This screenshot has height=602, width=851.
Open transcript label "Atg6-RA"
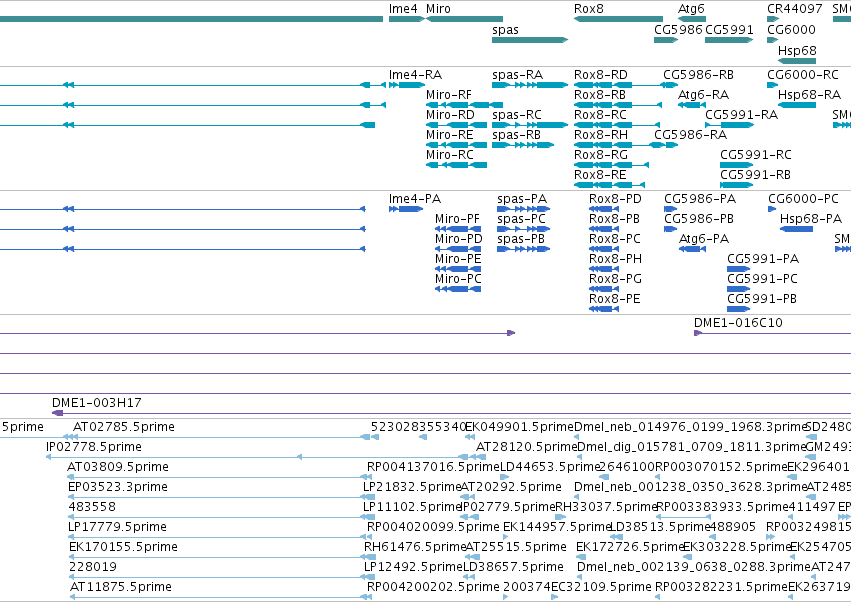[x=703, y=95]
